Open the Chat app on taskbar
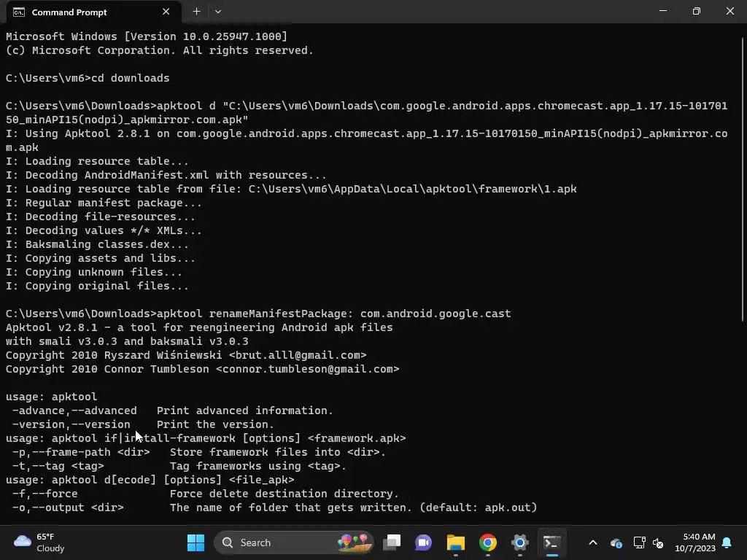 [x=424, y=542]
